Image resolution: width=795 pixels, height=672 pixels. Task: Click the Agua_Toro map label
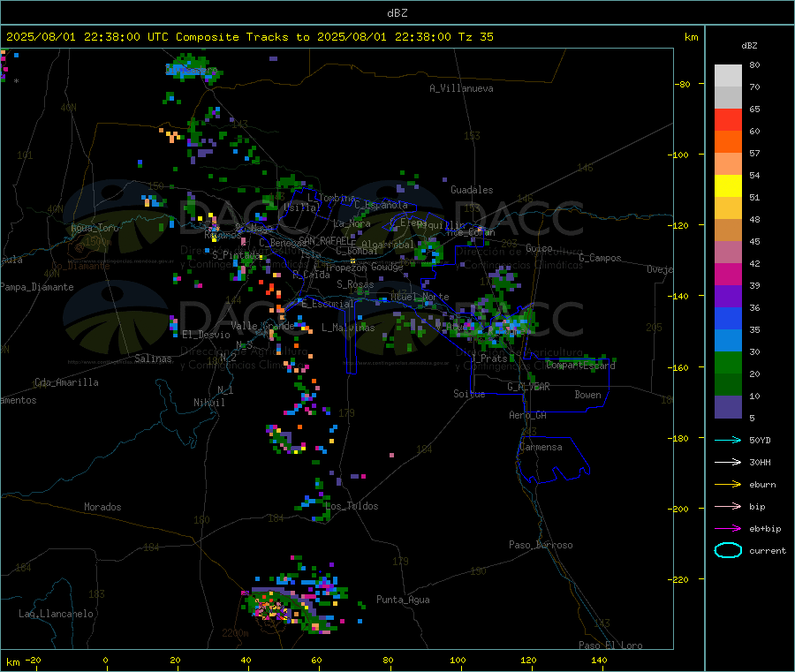point(95,228)
